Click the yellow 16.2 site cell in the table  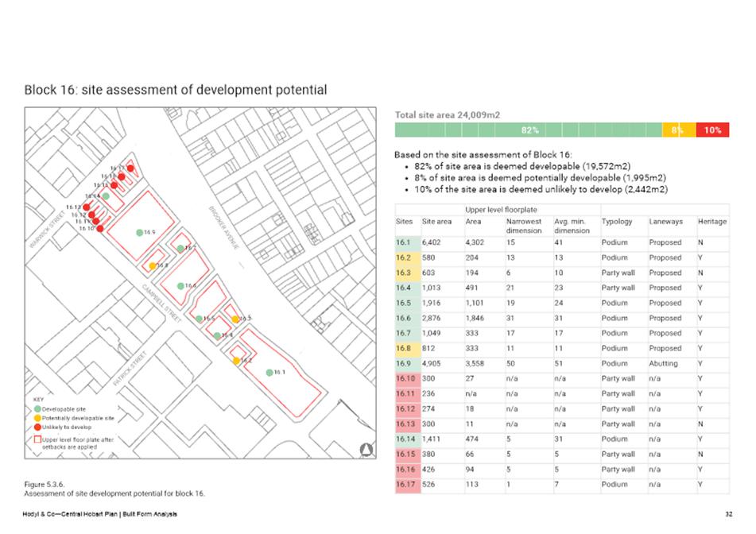point(407,257)
